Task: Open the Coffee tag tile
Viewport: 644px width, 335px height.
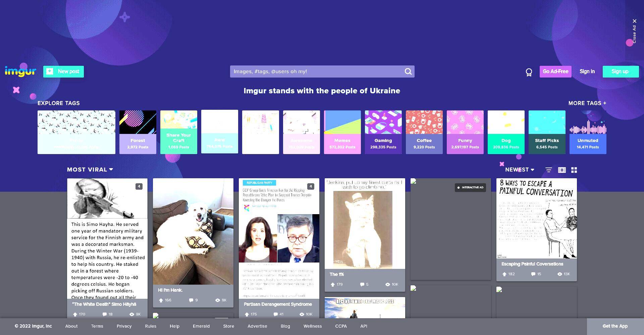Action: coord(424,132)
